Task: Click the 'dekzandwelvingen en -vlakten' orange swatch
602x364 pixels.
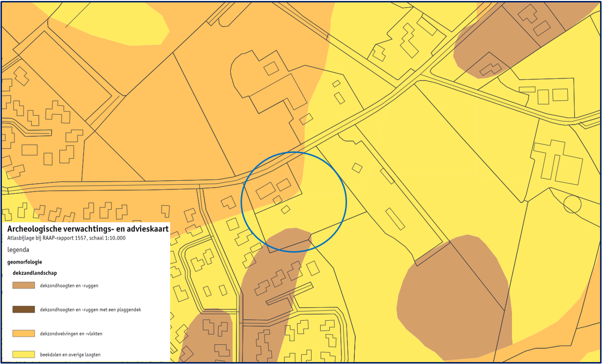Action: pyautogui.click(x=24, y=334)
